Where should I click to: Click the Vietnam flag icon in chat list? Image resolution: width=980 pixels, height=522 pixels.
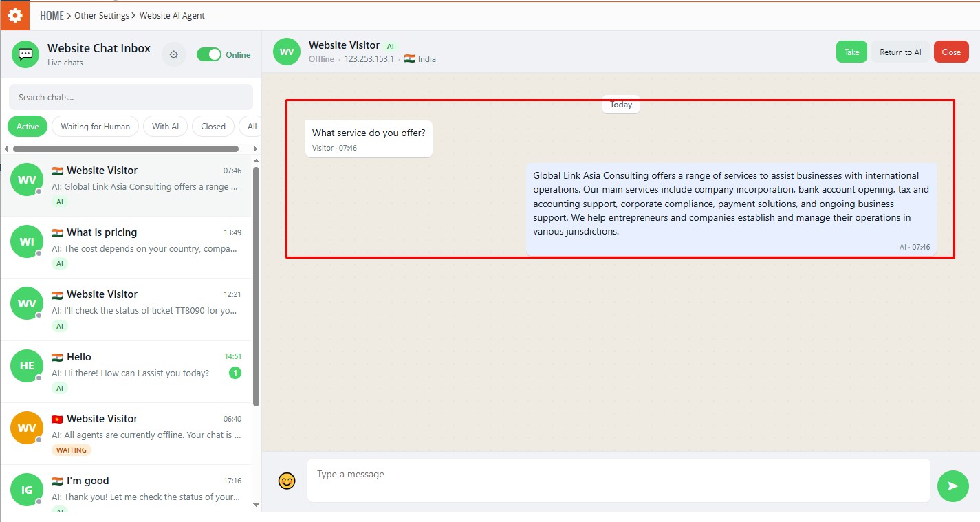[x=57, y=419]
